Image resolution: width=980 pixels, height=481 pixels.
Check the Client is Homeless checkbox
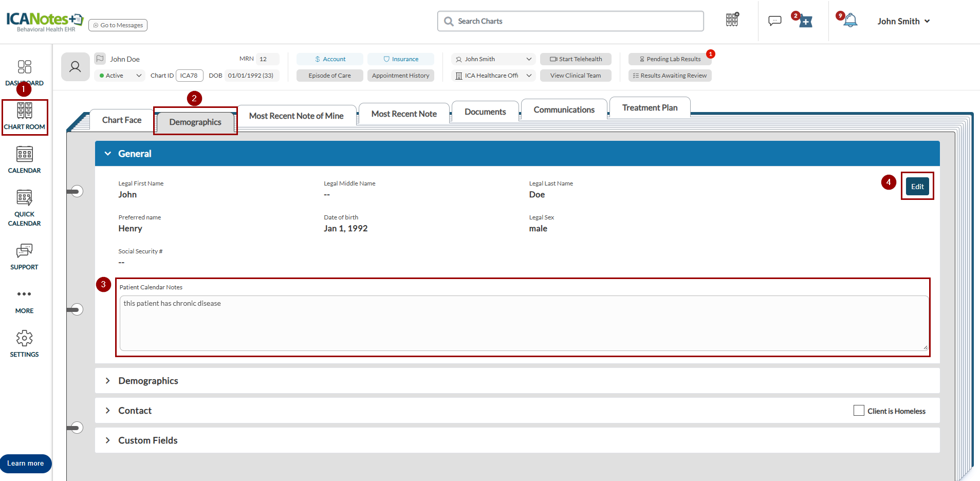click(858, 411)
